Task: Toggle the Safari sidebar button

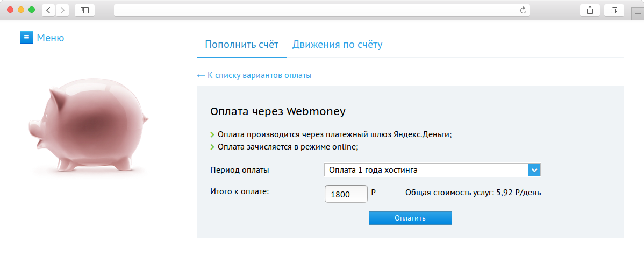Action: pos(84,10)
